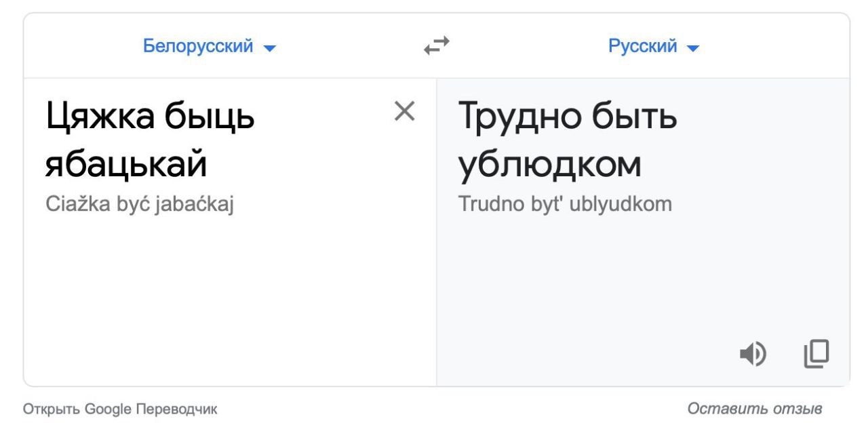Open the Белорусский source language dropdown
868x438 pixels.
pos(210,47)
